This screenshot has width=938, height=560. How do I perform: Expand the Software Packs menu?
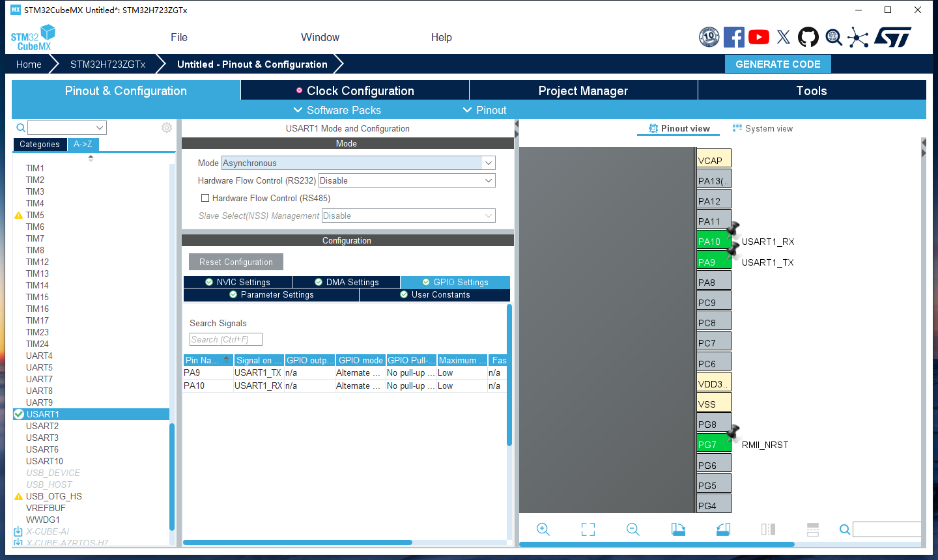(x=337, y=110)
